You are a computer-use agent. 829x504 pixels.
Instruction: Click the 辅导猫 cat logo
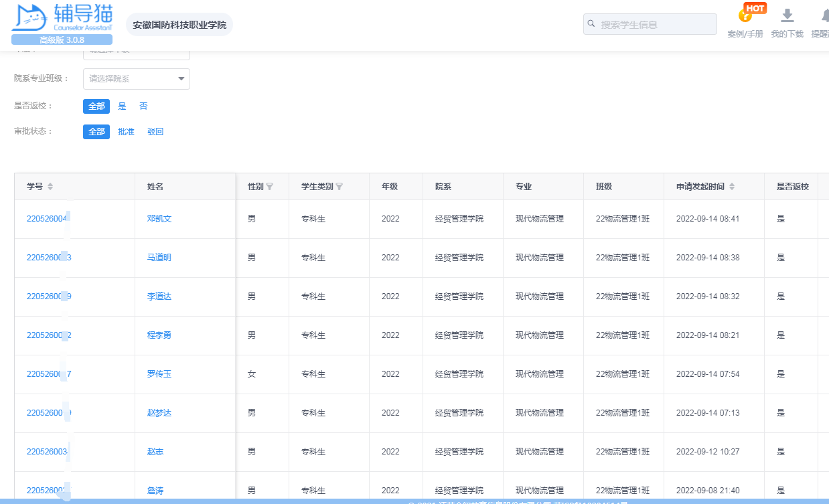pyautogui.click(x=31, y=18)
